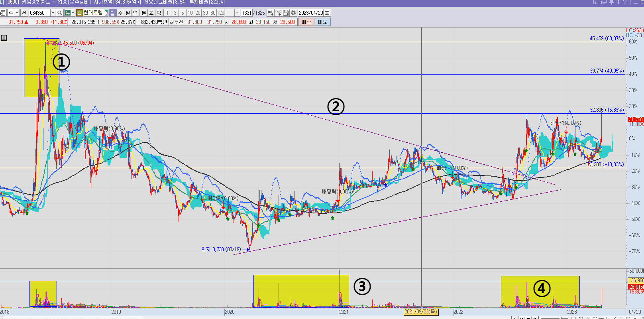
Task: Expand the news button dropdown arrow
Action: coord(73,13)
